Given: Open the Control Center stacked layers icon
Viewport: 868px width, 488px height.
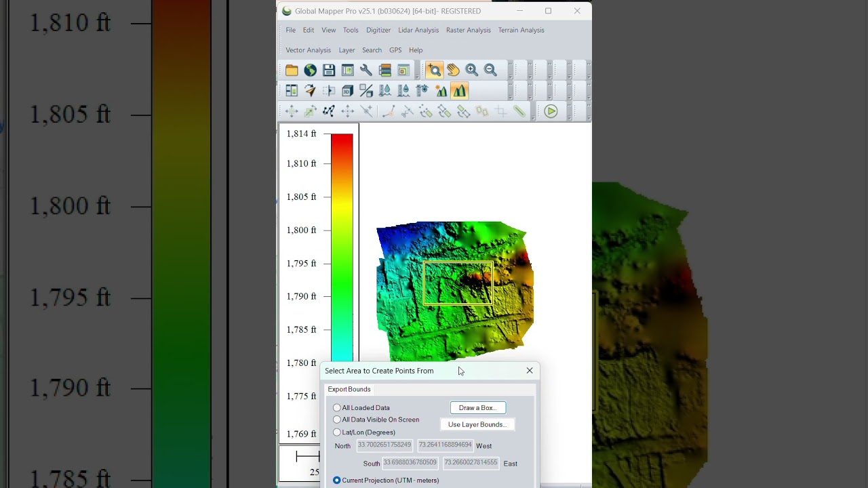Looking at the screenshot, I should click(384, 70).
